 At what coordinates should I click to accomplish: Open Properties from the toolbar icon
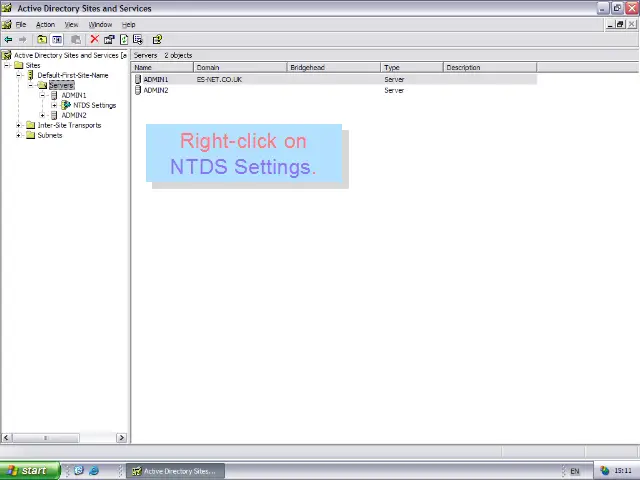[x=109, y=40]
